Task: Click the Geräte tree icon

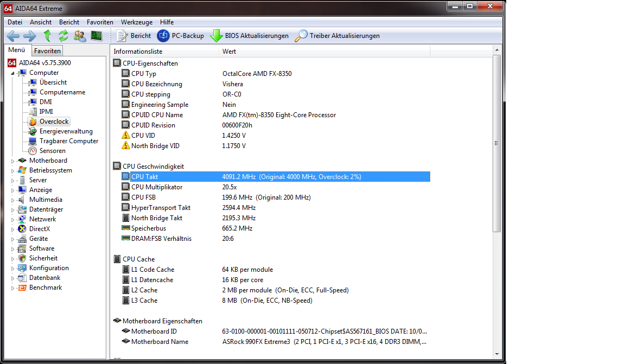Action: 22,239
